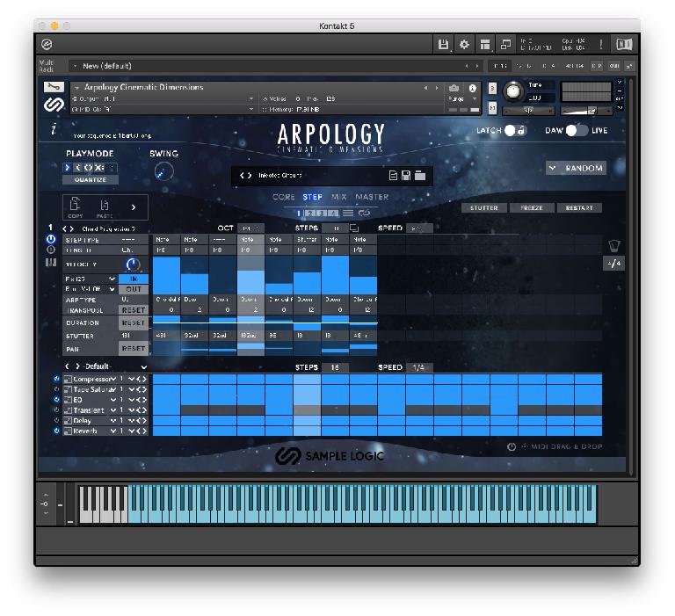The width and height of the screenshot is (675, 616).
Task: Open instrument edit wrench icon
Action: (x=54, y=87)
